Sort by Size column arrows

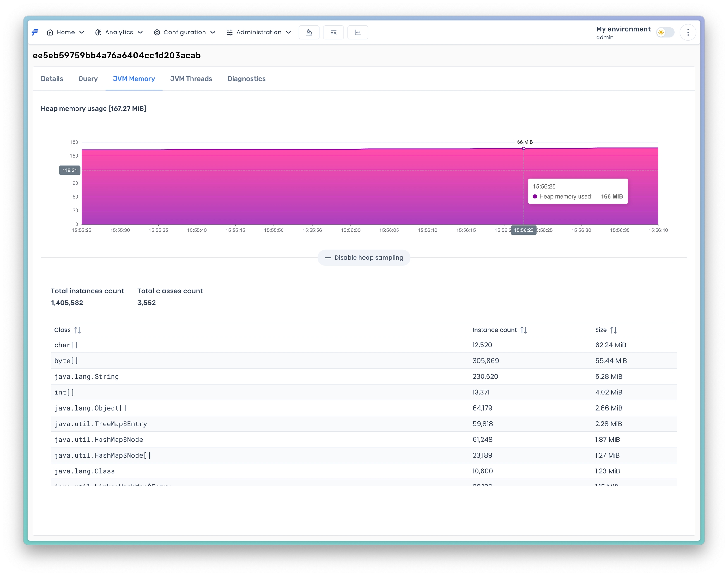point(613,330)
